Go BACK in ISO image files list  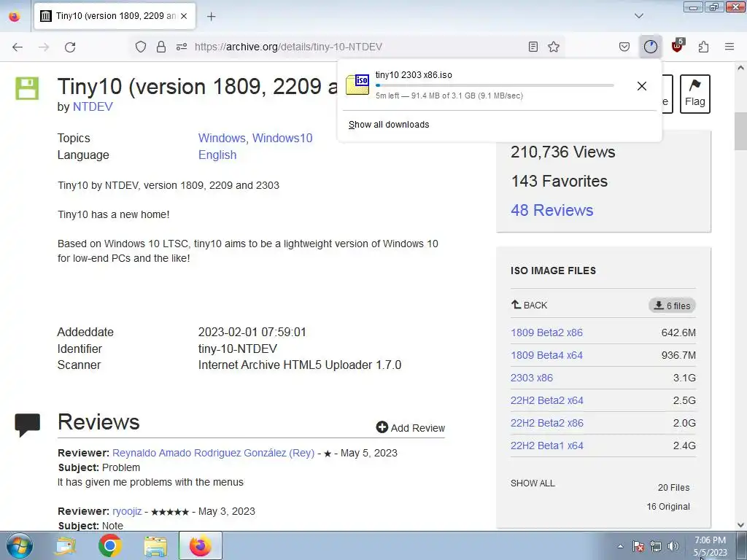tap(529, 305)
